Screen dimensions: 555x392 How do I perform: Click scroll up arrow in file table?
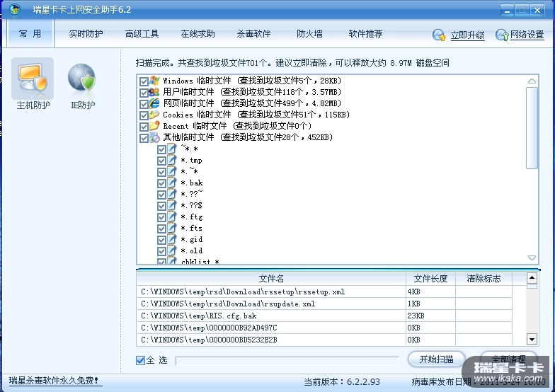(532, 278)
